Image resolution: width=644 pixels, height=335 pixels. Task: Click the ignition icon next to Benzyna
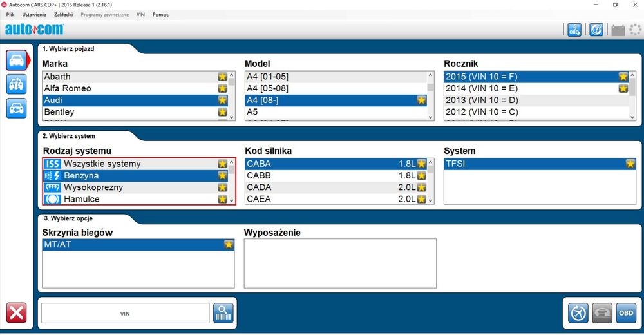click(x=53, y=175)
